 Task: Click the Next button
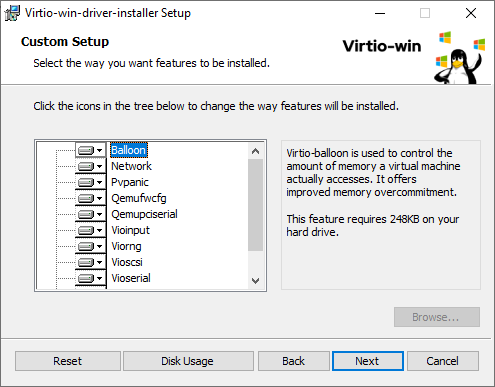(368, 361)
